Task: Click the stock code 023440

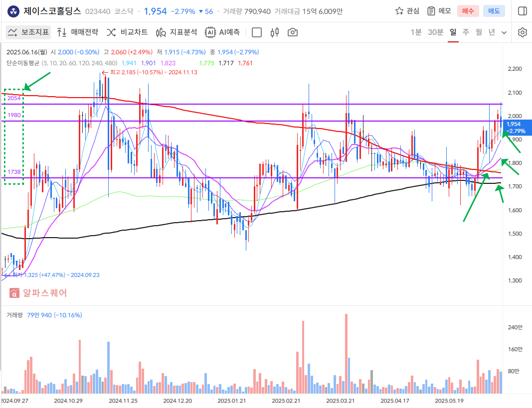Action: [x=98, y=11]
